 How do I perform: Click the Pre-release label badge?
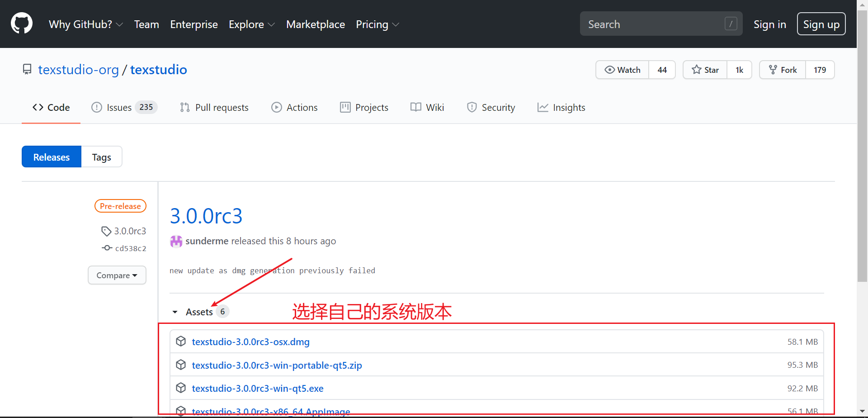pyautogui.click(x=120, y=206)
